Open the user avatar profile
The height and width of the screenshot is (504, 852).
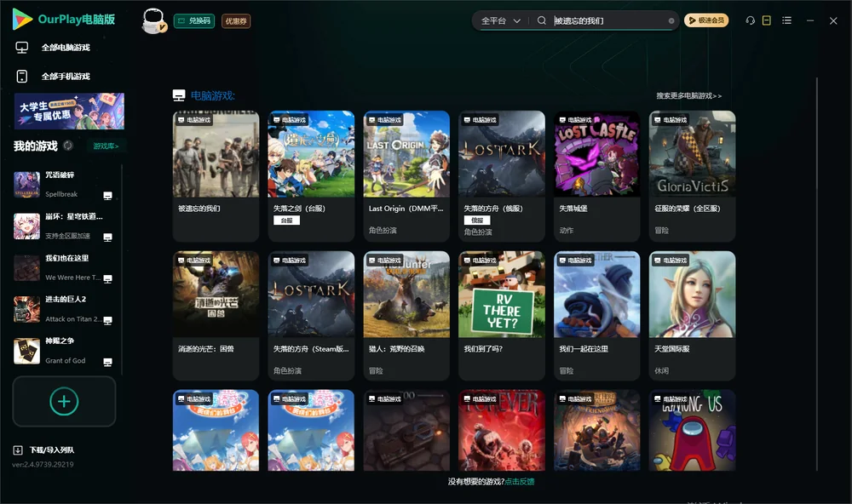153,20
